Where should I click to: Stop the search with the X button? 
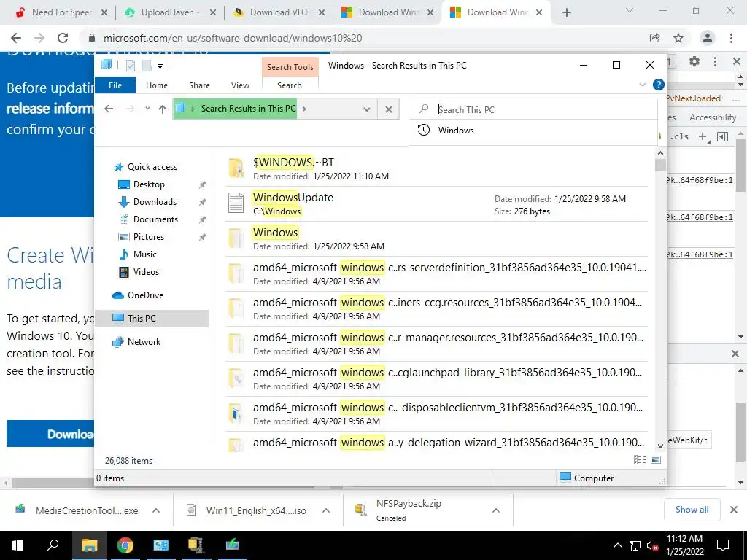(389, 109)
